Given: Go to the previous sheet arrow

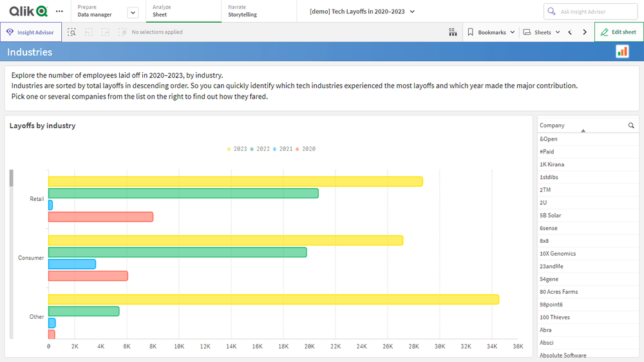Looking at the screenshot, I should [x=570, y=32].
